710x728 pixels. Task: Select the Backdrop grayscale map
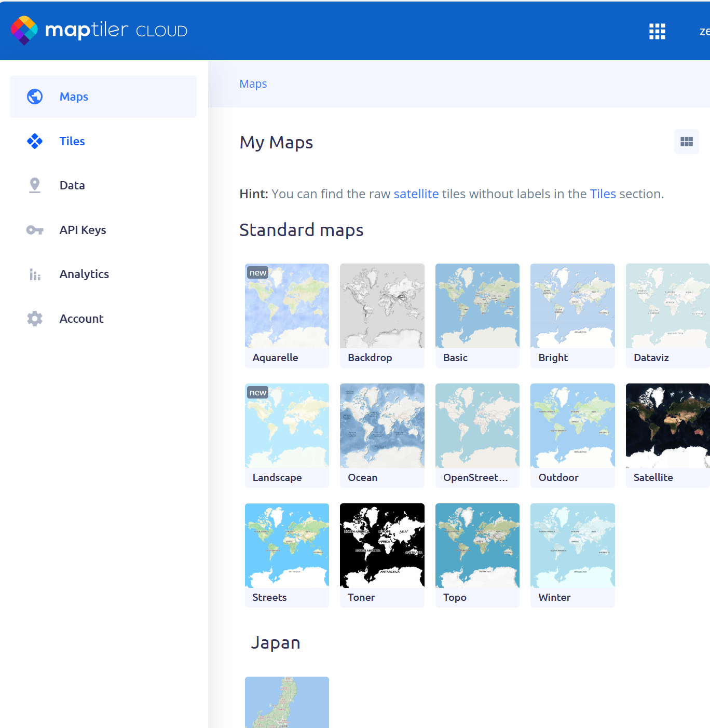pyautogui.click(x=382, y=306)
